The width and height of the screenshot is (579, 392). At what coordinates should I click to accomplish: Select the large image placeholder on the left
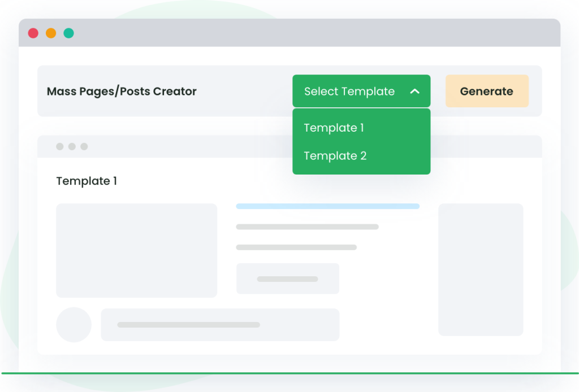[136, 250]
